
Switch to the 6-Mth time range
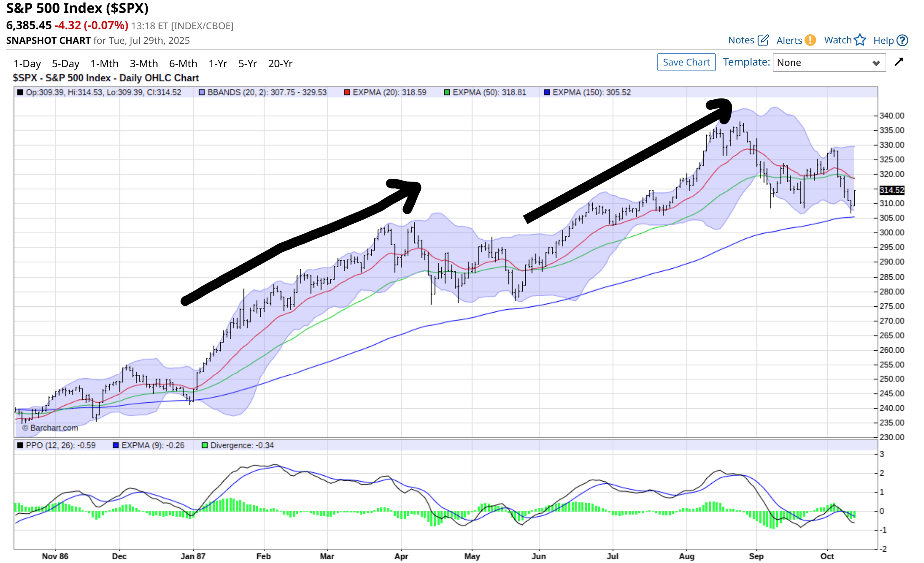pos(183,63)
